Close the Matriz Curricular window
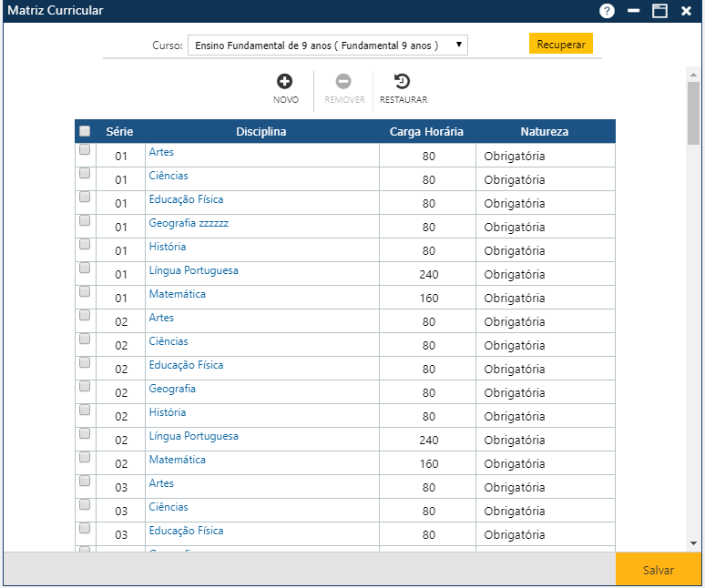Image resolution: width=705 pixels, height=588 pixels. click(x=686, y=11)
